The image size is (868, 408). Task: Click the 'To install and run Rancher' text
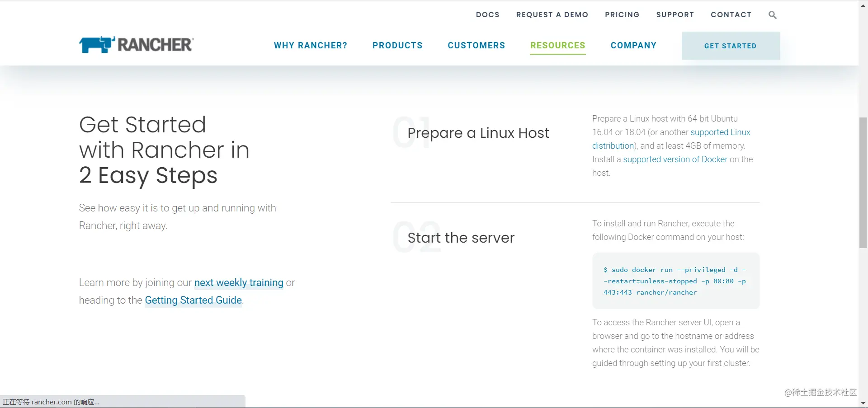pyautogui.click(x=668, y=230)
